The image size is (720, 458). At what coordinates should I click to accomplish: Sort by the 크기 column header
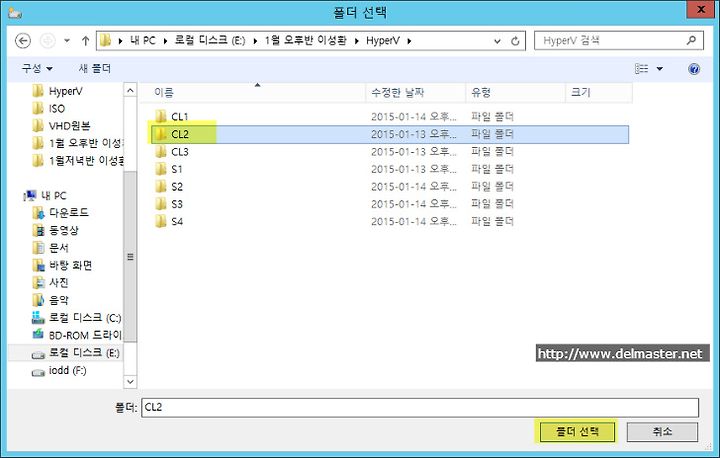click(599, 92)
